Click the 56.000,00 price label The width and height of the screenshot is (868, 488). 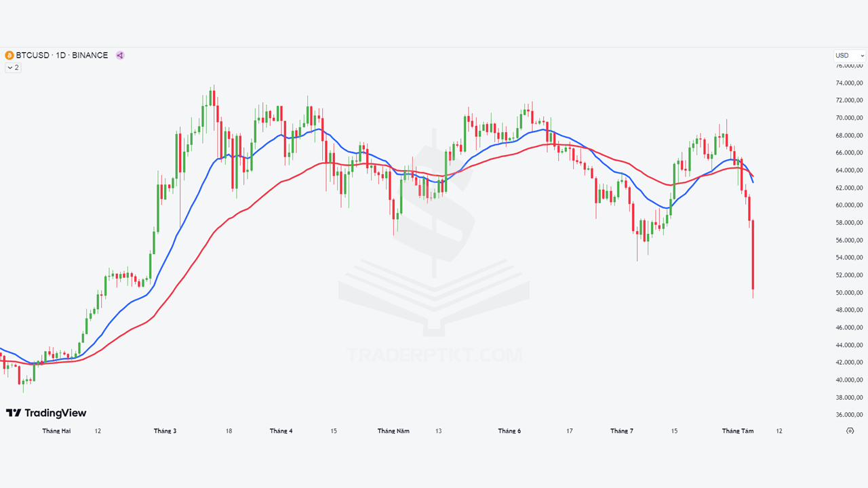coord(849,241)
